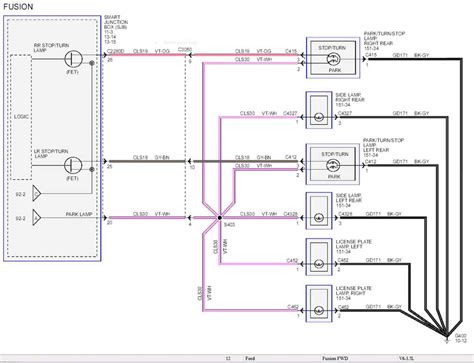Click the PARK LAMP label inside the SJB

point(79,214)
